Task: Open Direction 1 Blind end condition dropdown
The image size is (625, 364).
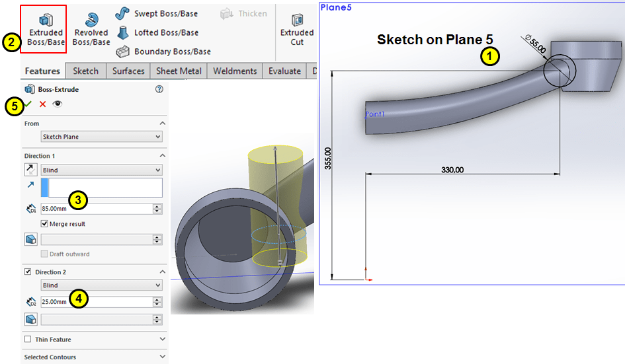Action: [101, 170]
